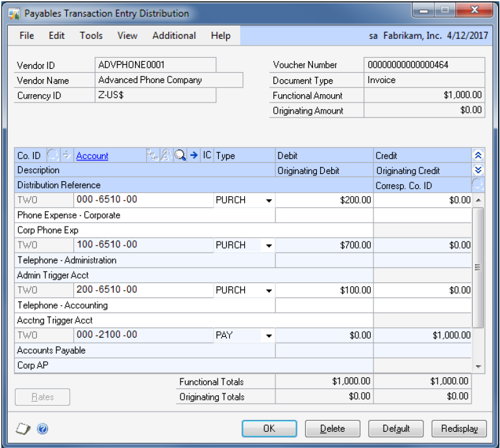Click the Default button

tap(395, 429)
